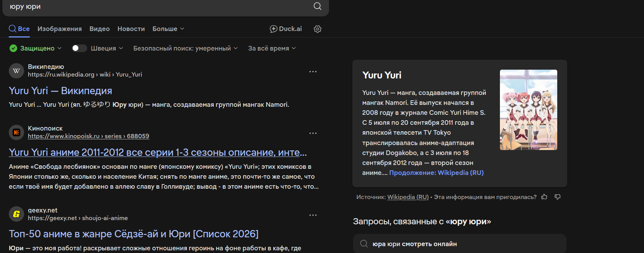The height and width of the screenshot is (253, 644).
Task: Click the green Защищено shield icon
Action: point(13,48)
